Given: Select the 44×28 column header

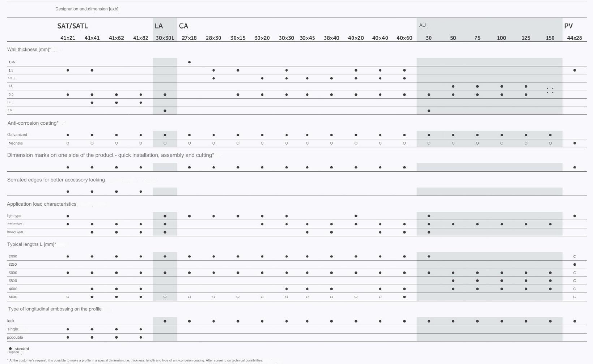Looking at the screenshot, I should point(575,38).
